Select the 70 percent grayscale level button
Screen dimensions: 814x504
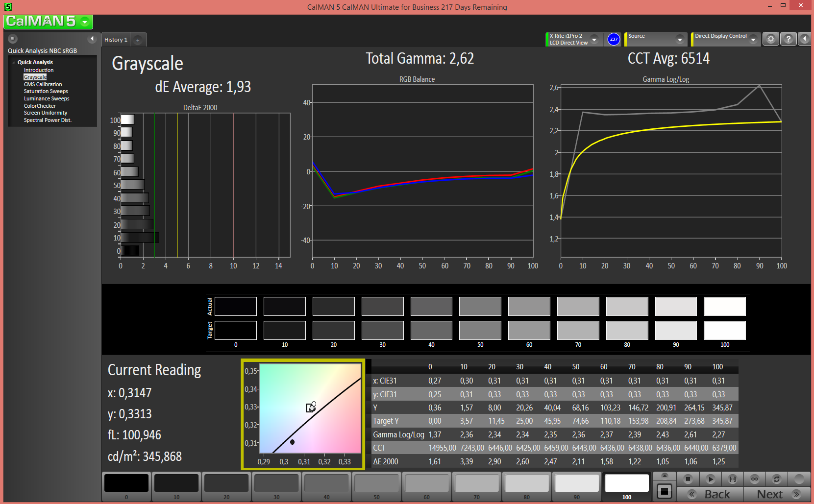[x=476, y=486]
